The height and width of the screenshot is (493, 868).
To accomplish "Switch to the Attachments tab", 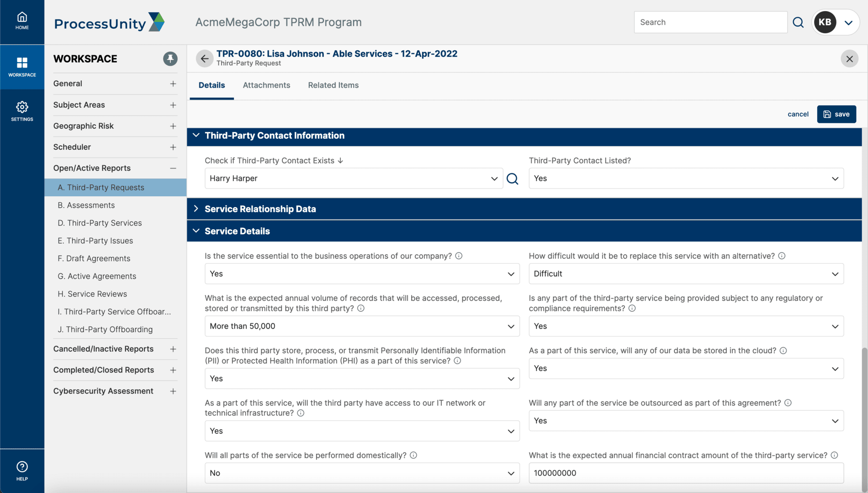I will click(x=266, y=85).
